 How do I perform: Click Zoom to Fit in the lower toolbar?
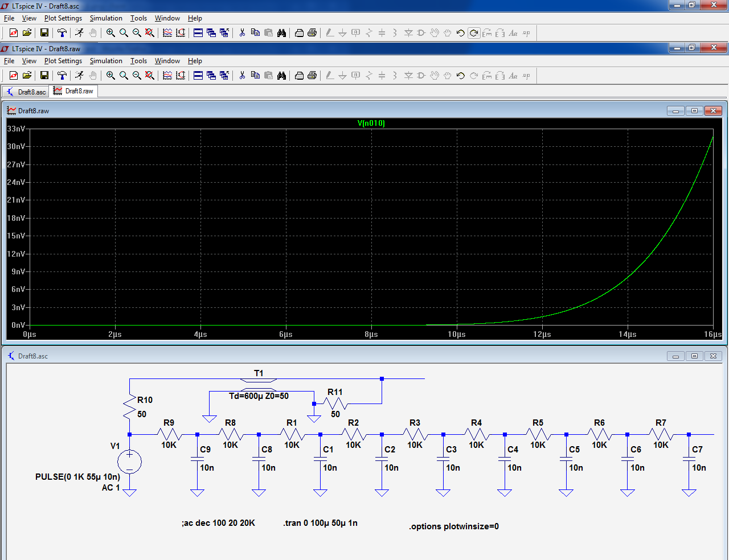[150, 76]
